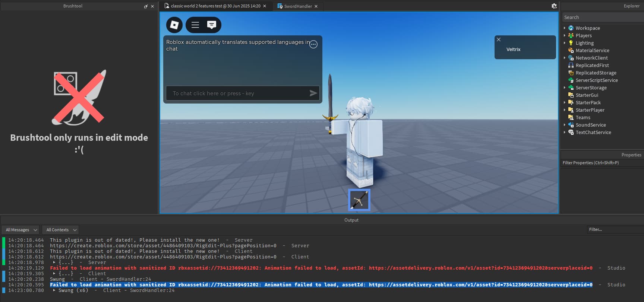
Task: Click the Output panel title
Action: (351, 220)
